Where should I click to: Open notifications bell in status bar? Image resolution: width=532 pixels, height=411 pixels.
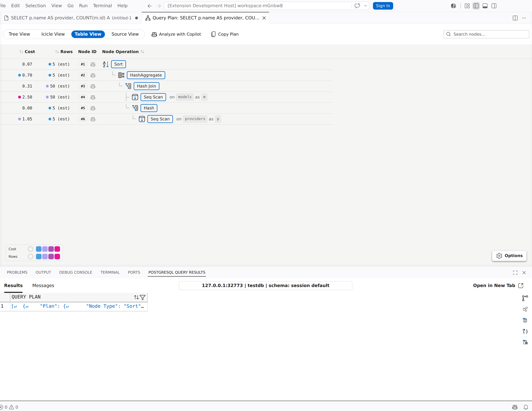[526, 407]
